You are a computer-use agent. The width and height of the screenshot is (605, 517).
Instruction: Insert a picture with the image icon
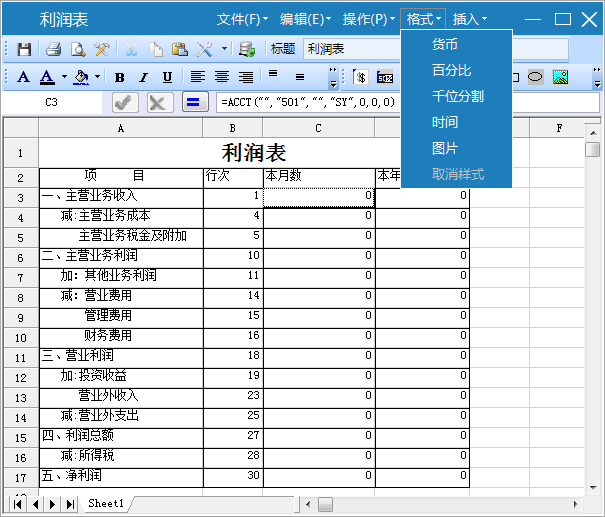pyautogui.click(x=560, y=77)
